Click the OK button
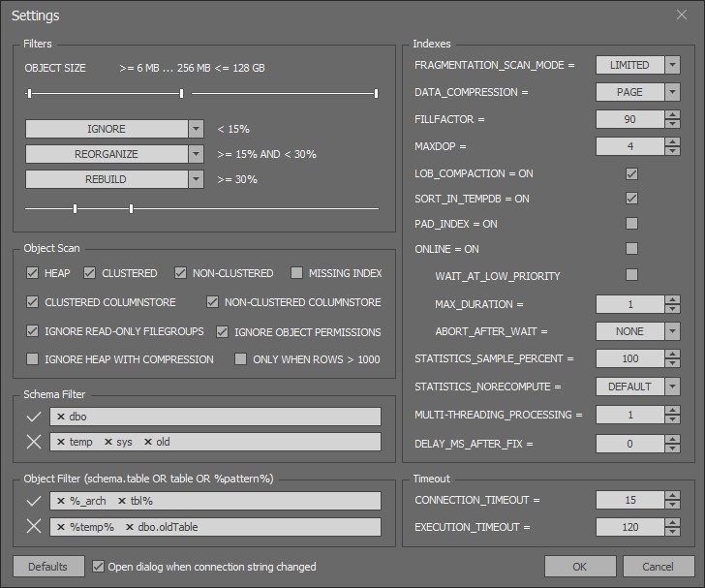 coord(580,567)
